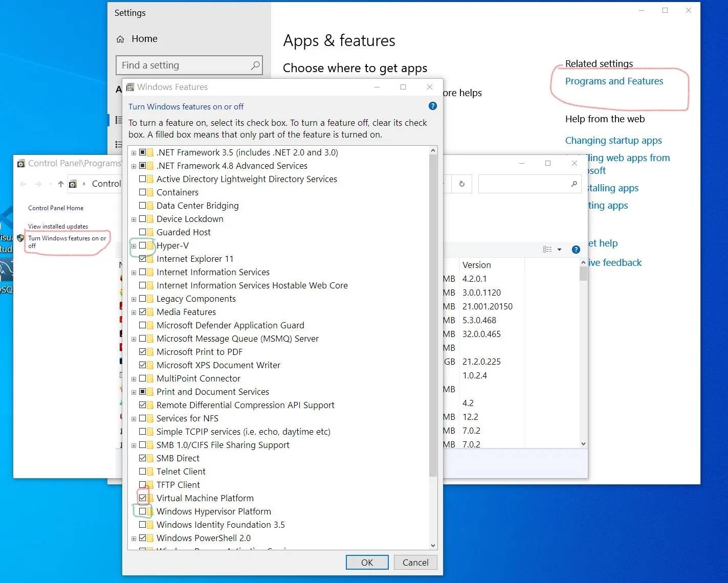
Task: Click the shield icon beside Turn Windows features
Action: pyautogui.click(x=20, y=238)
